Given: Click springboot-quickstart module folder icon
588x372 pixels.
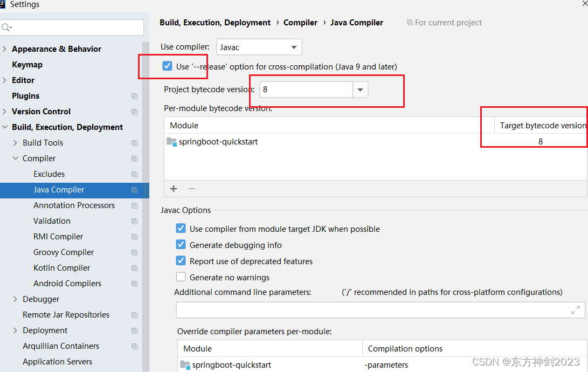Looking at the screenshot, I should click(x=171, y=142).
